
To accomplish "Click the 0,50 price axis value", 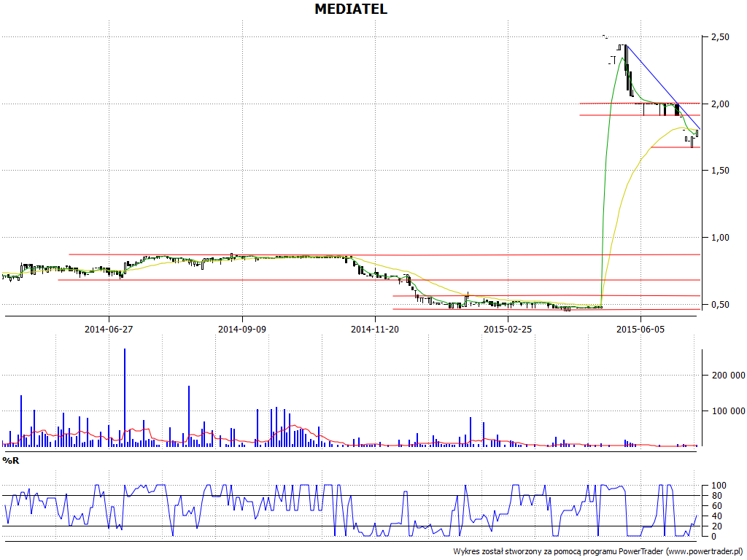I will (720, 305).
